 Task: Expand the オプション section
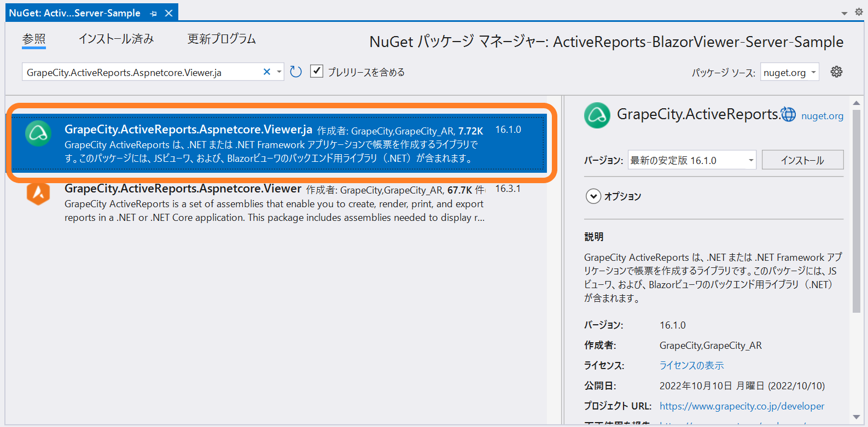coord(593,196)
